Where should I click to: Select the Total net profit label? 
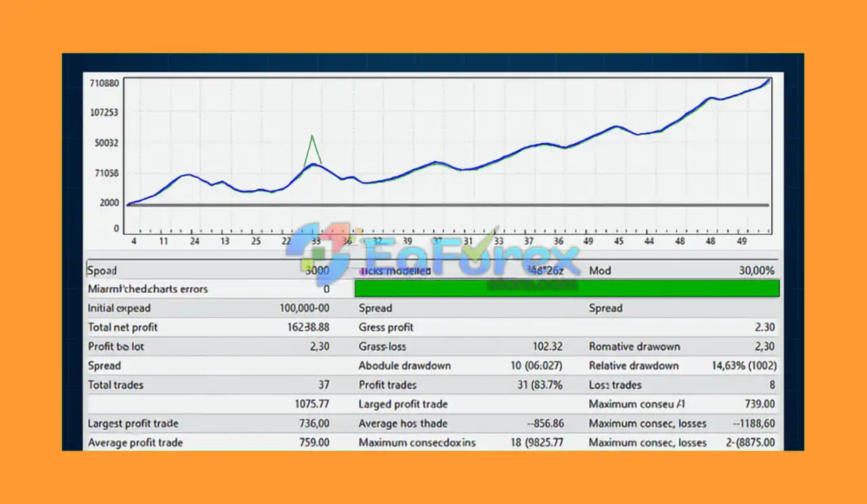(123, 327)
